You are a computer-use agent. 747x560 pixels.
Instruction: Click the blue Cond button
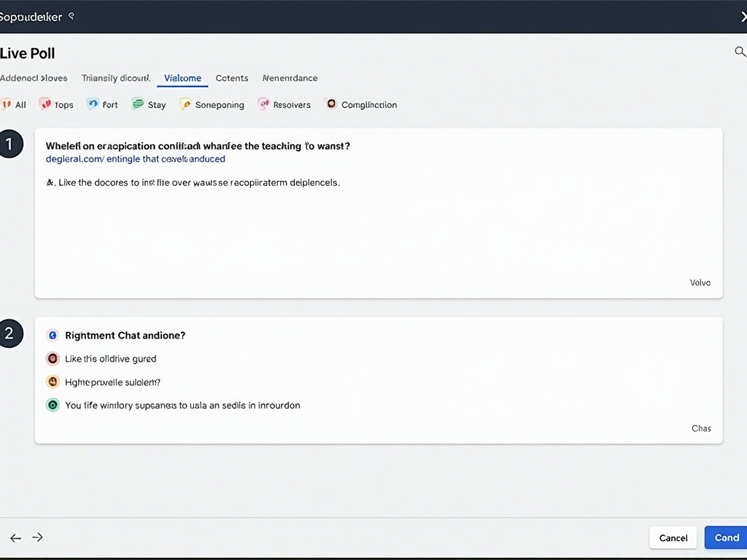tap(726, 537)
